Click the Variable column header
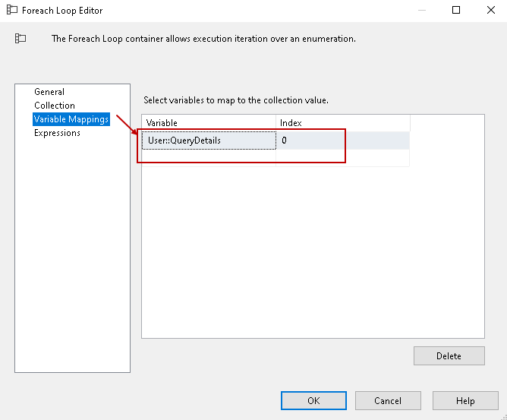The image size is (507, 420). point(209,123)
